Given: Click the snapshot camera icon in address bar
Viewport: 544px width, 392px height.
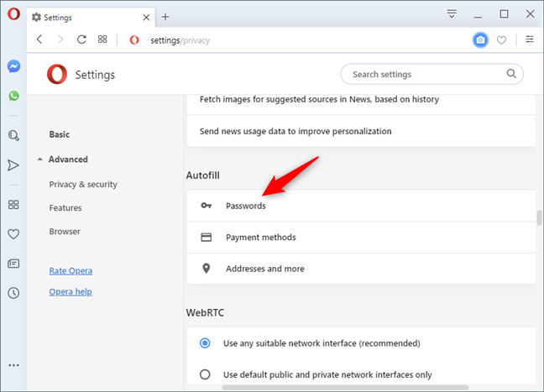Looking at the screenshot, I should tap(480, 39).
